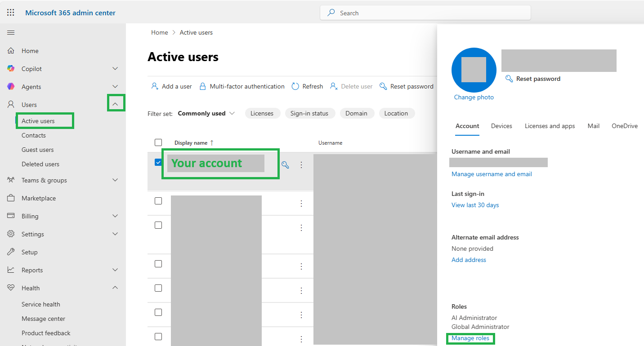Expand the Agents navigation section
Screen dimensions: 644x346
tap(115, 87)
